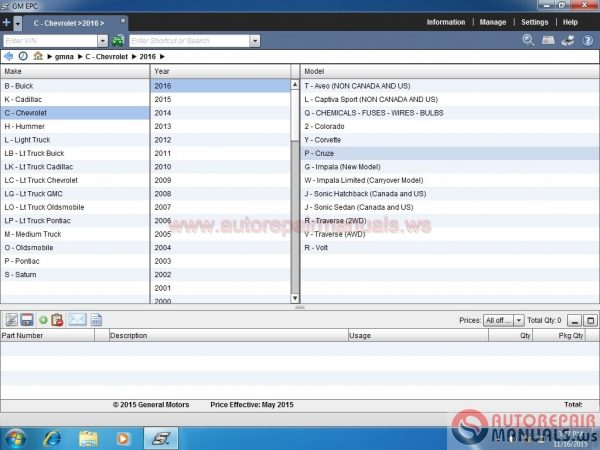The width and height of the screenshot is (600, 450).
Task: Select make S - Saturn
Action: [75, 275]
